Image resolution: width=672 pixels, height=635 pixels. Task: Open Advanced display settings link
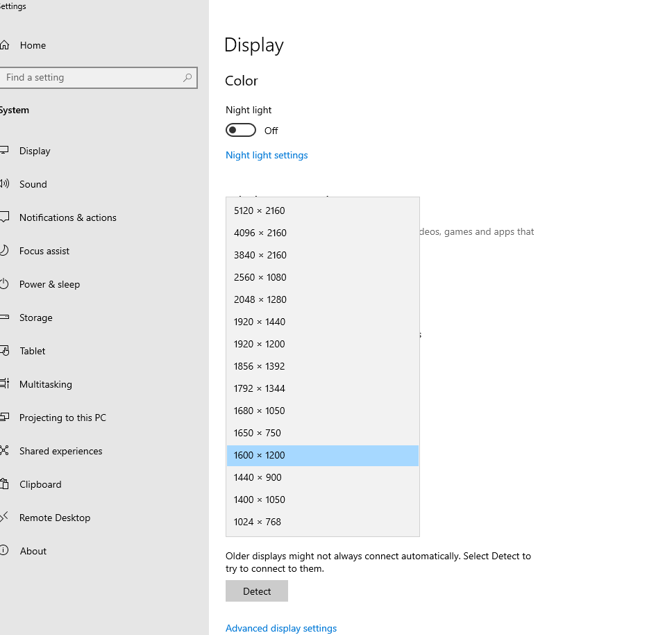click(x=281, y=628)
